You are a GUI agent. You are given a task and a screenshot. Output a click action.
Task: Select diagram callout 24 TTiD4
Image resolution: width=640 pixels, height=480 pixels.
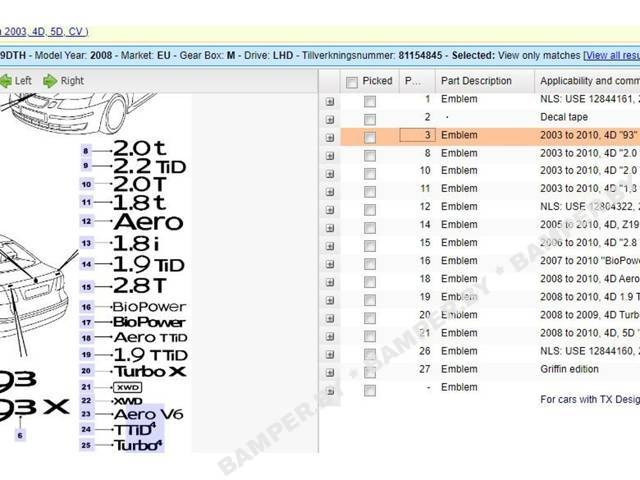[87, 429]
